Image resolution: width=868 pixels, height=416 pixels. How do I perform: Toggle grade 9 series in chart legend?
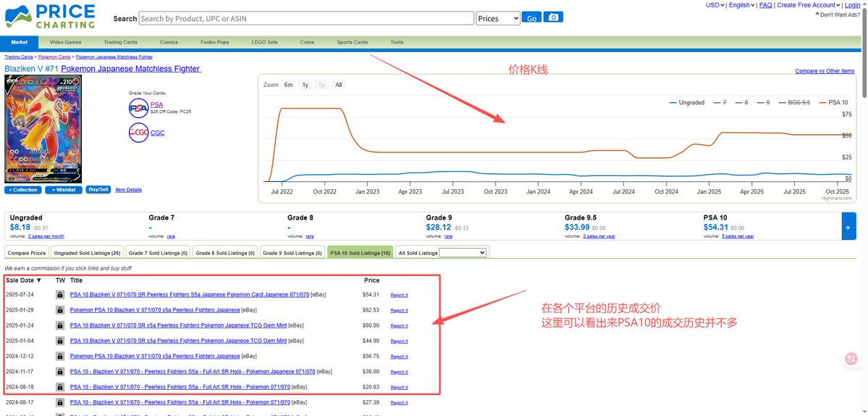[x=764, y=102]
